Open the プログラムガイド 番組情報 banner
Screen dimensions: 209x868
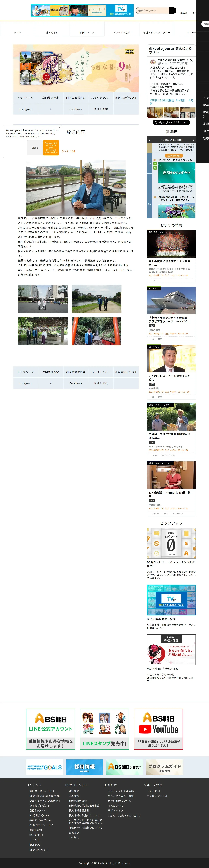165,767
